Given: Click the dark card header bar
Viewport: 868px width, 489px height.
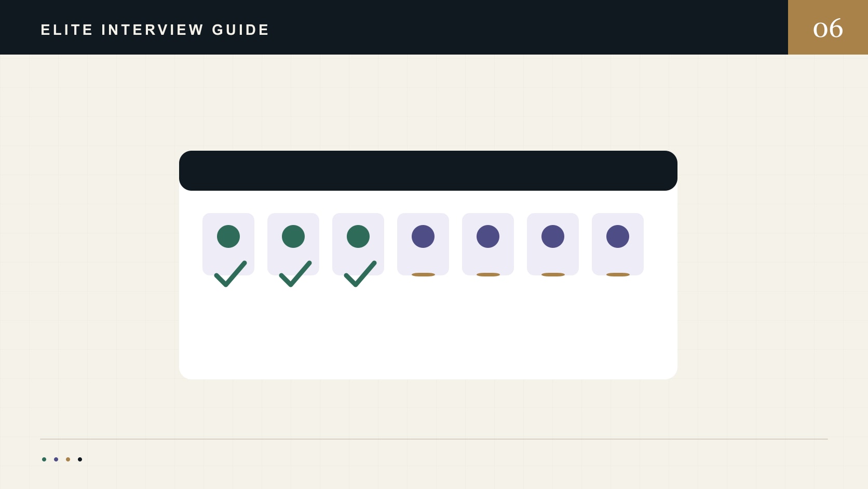Looking at the screenshot, I should coord(428,170).
